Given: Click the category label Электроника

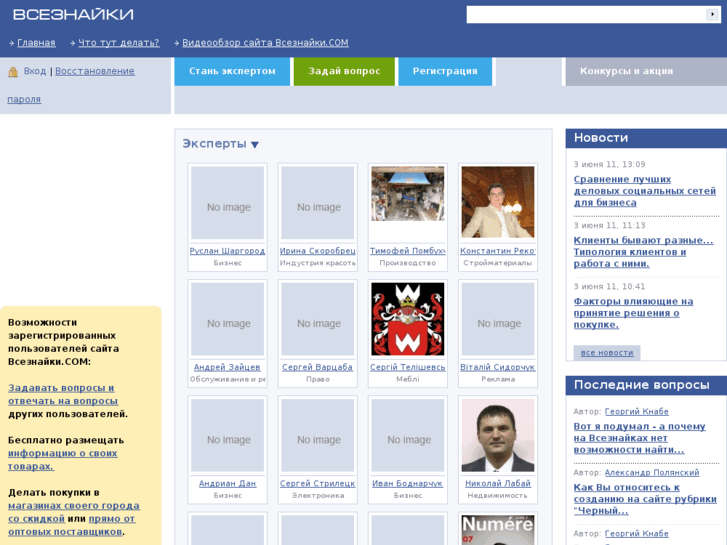Looking at the screenshot, I should coord(318,495).
